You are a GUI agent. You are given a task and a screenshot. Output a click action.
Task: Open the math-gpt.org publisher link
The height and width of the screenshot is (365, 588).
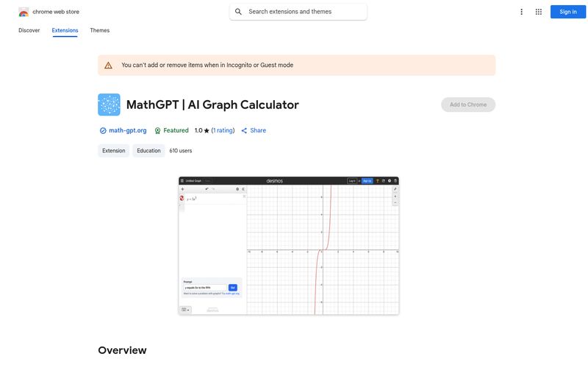pyautogui.click(x=127, y=130)
